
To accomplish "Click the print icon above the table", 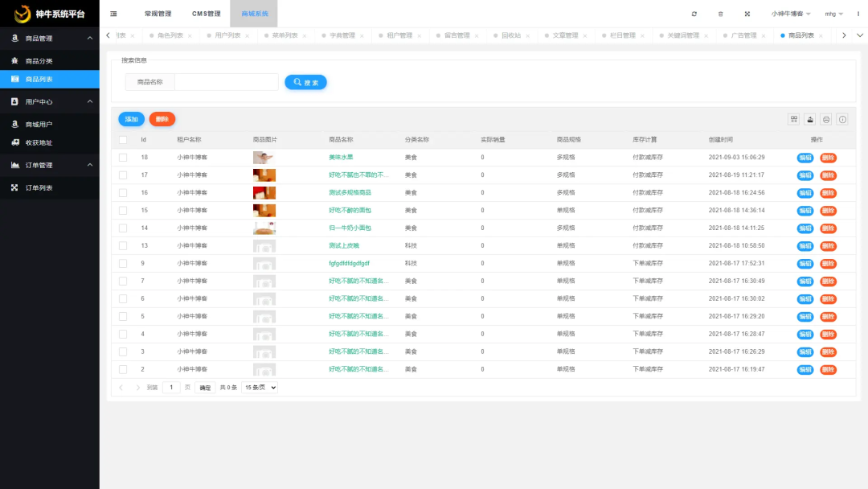I will coord(825,119).
